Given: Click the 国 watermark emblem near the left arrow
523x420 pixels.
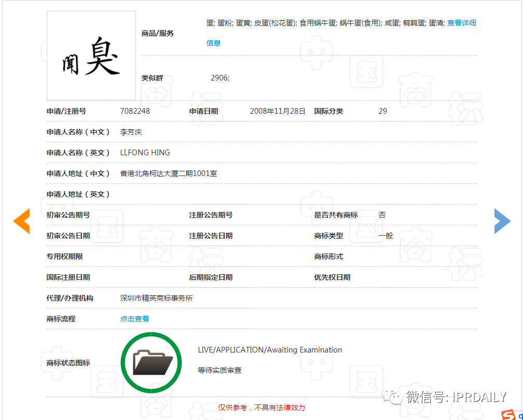Looking at the screenshot, I should [x=107, y=227].
